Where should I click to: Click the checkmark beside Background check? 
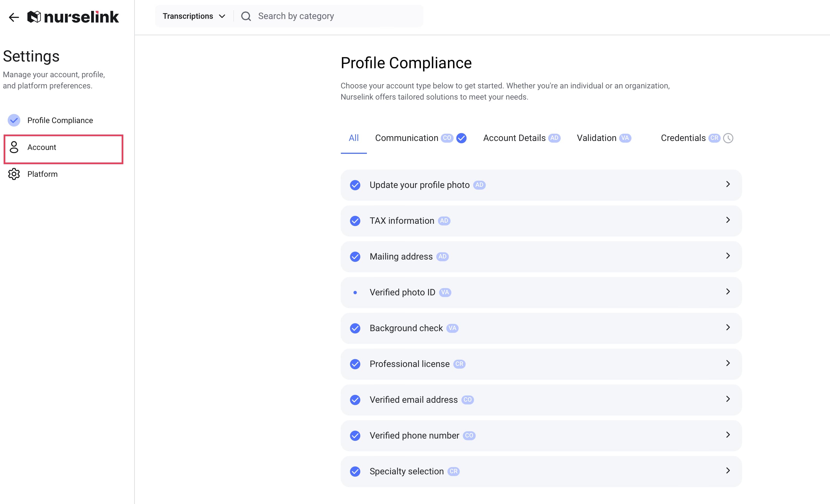click(x=355, y=328)
